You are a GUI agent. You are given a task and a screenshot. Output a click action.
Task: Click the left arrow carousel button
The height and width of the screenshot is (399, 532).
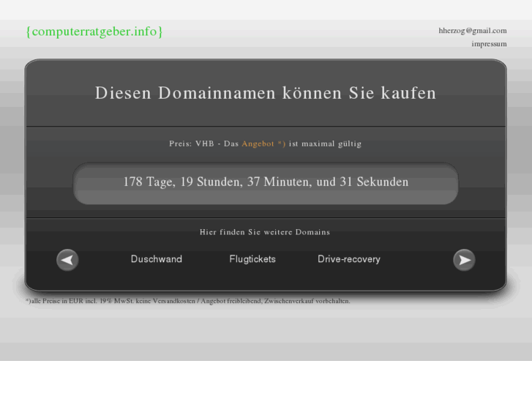[x=67, y=260]
